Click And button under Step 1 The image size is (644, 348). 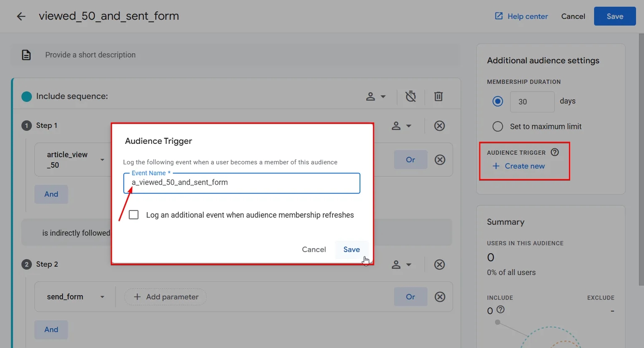pyautogui.click(x=51, y=194)
